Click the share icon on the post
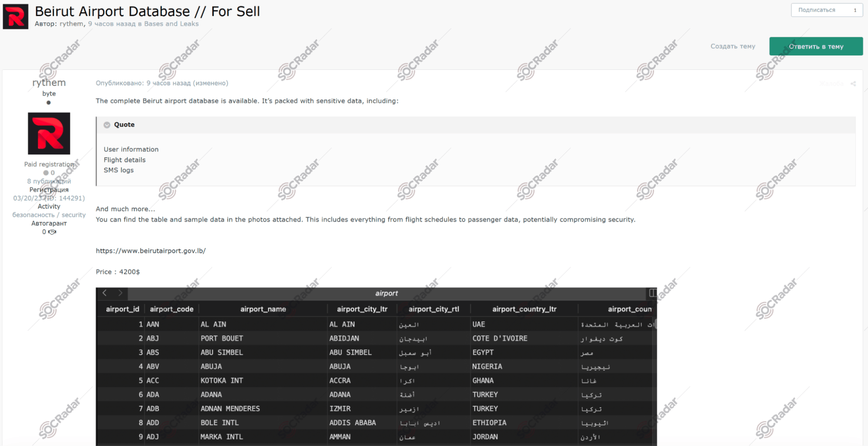868x446 pixels. click(x=853, y=84)
